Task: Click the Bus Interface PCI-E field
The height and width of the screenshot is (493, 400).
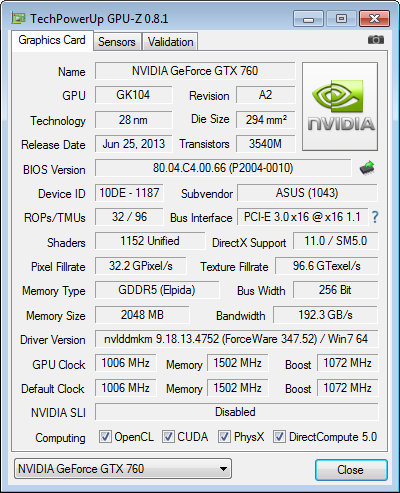Action: click(x=302, y=217)
